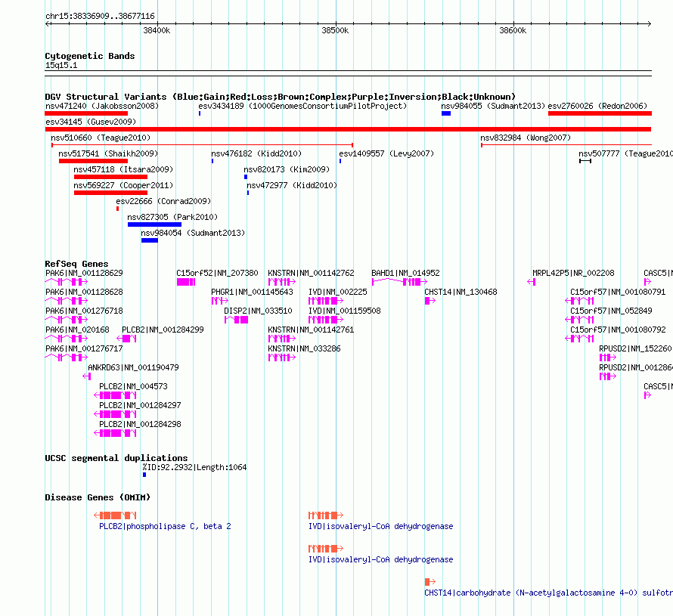
Task: Click the PHGR1 NM_001145643 gene glyph
Action: click(220, 301)
